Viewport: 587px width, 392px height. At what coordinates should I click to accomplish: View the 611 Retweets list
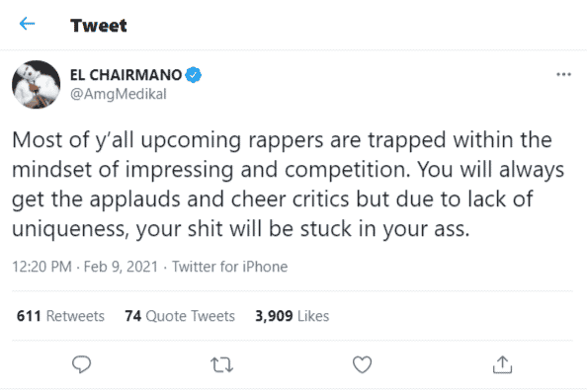click(60, 316)
